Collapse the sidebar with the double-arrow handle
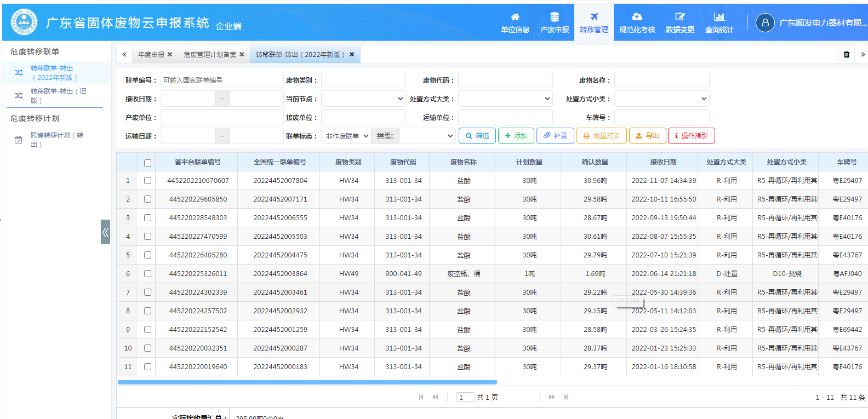 point(105,232)
